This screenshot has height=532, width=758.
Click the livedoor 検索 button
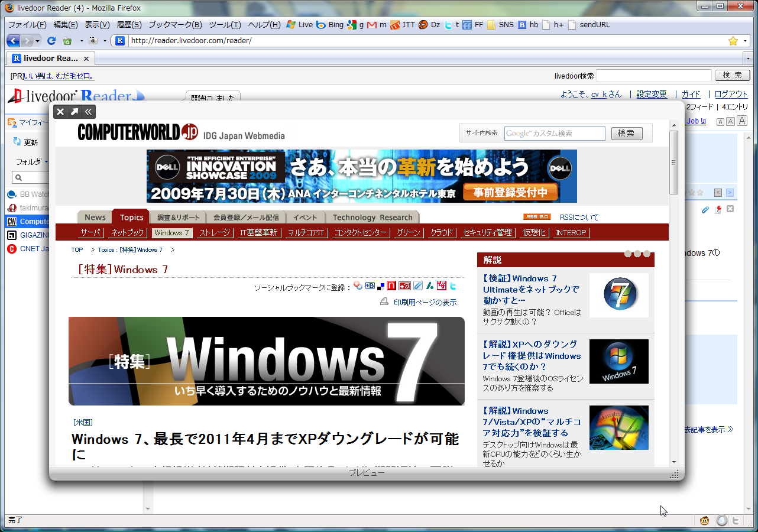click(x=733, y=75)
